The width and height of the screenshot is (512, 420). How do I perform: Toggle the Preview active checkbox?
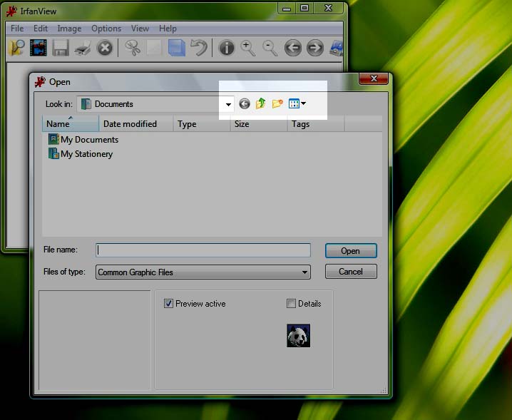click(x=169, y=304)
